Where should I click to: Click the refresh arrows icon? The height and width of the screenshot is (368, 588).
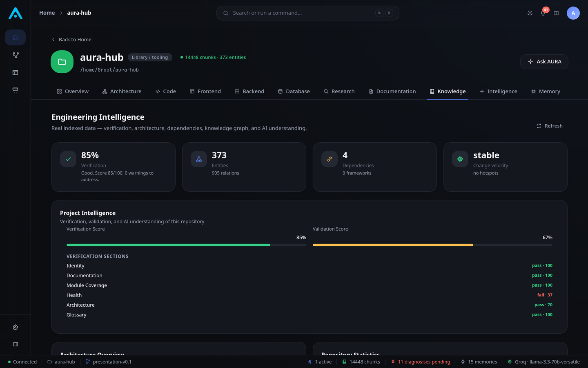coord(539,126)
